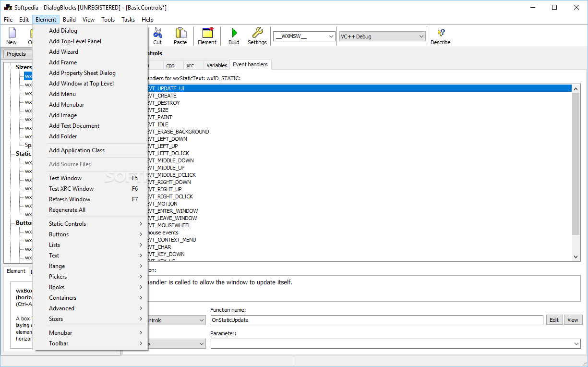
Task: Click event list scrollbar up arrow
Action: tap(576, 88)
